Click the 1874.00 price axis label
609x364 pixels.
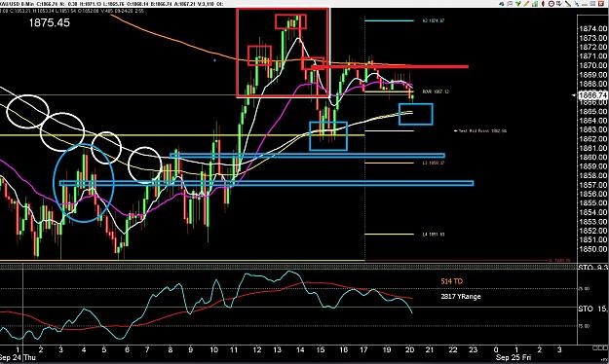(592, 29)
